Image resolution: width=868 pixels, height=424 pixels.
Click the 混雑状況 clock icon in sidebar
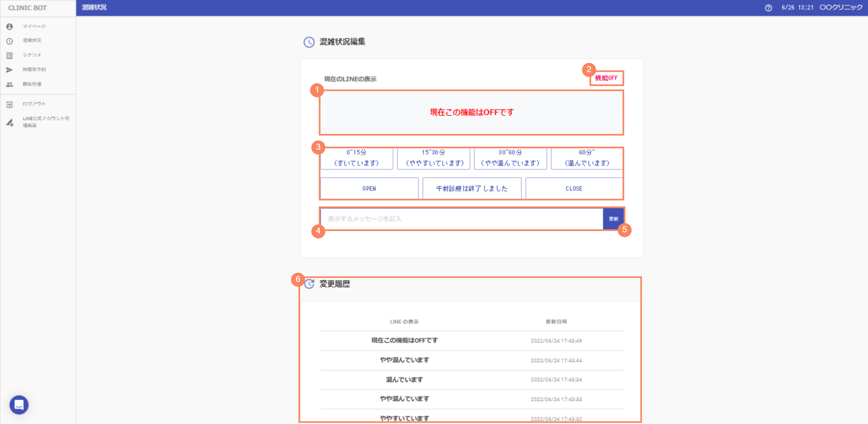[x=10, y=41]
